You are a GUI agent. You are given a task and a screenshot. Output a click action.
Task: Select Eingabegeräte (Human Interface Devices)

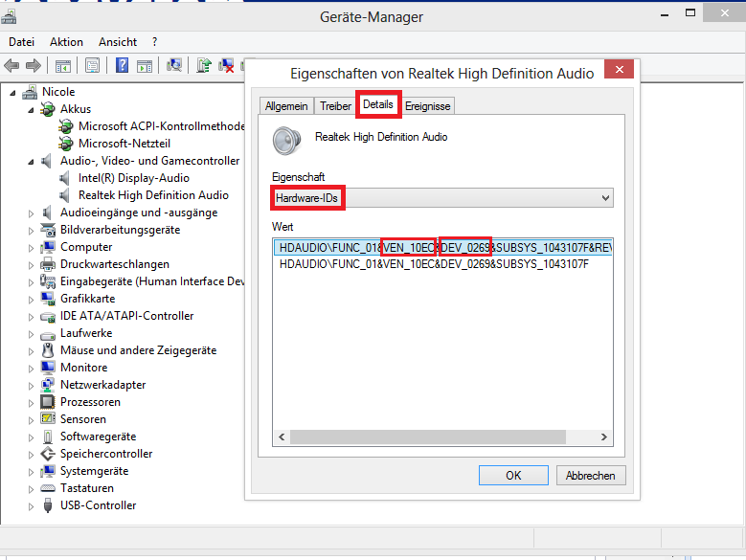coord(151,281)
